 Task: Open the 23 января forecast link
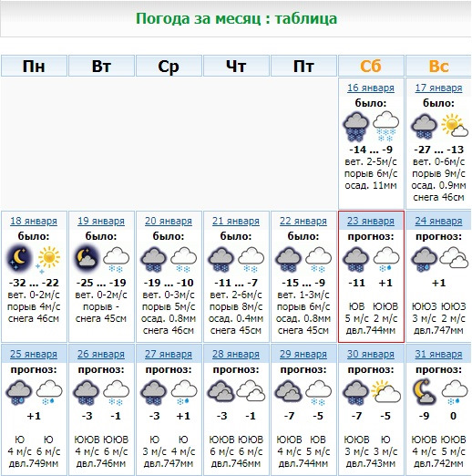click(371, 221)
